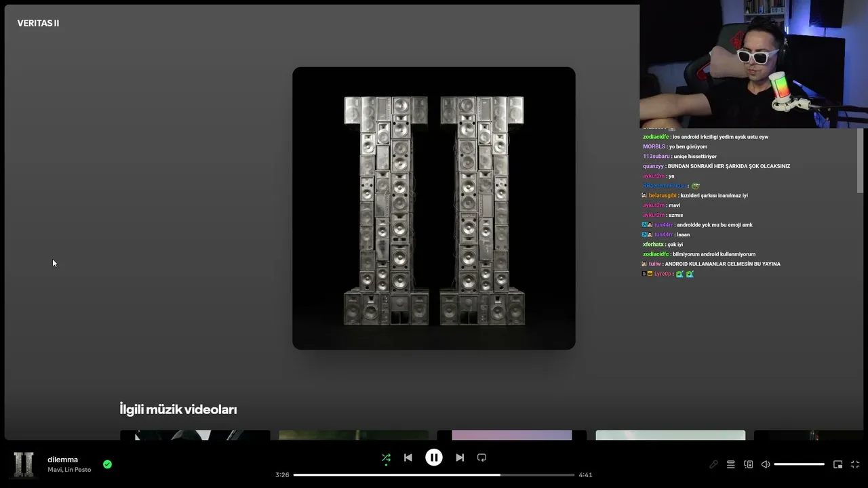Click chat username MORBLS

654,146
